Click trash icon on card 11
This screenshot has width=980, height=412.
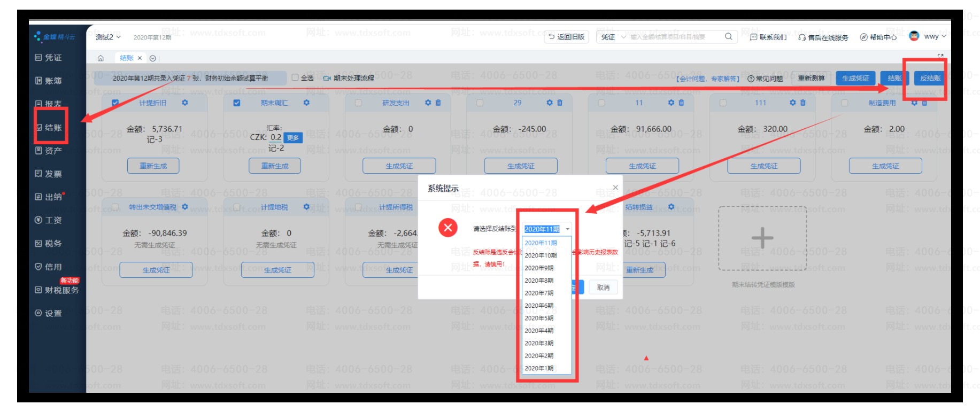click(681, 103)
